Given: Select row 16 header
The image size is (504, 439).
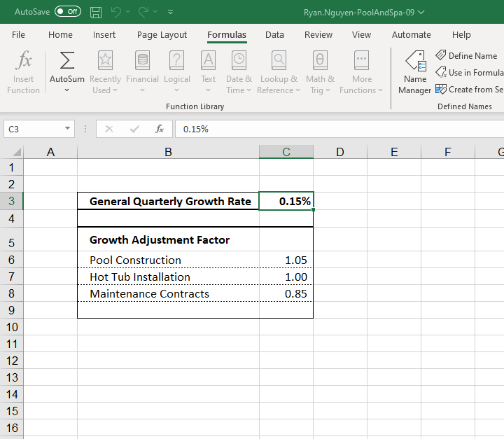Looking at the screenshot, I should (12, 428).
